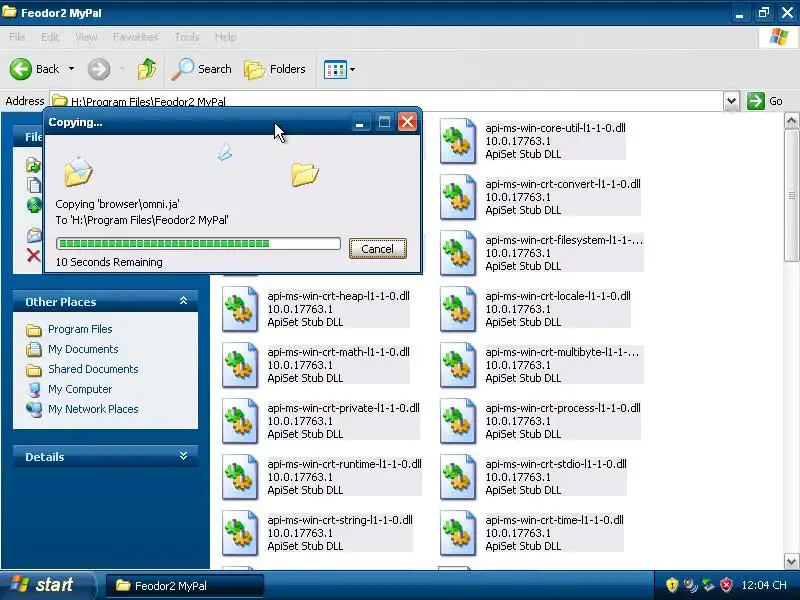
Task: Click file name api-ms-win-crt-stdio-l1-1-0.dll
Action: click(556, 464)
